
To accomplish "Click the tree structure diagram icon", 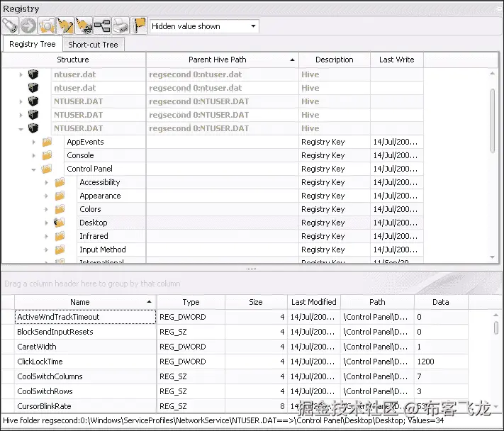I will pos(102,26).
